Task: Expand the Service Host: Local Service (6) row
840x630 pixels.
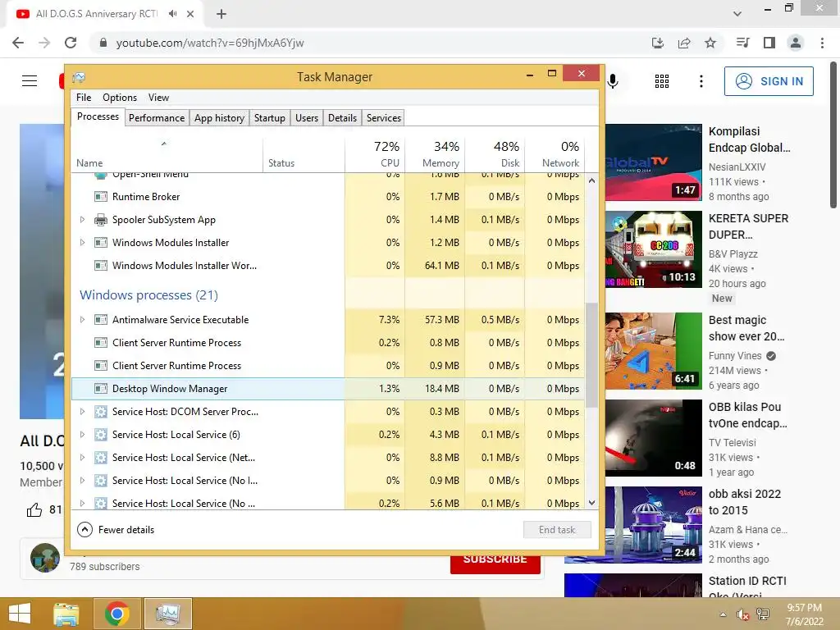Action: pyautogui.click(x=82, y=435)
